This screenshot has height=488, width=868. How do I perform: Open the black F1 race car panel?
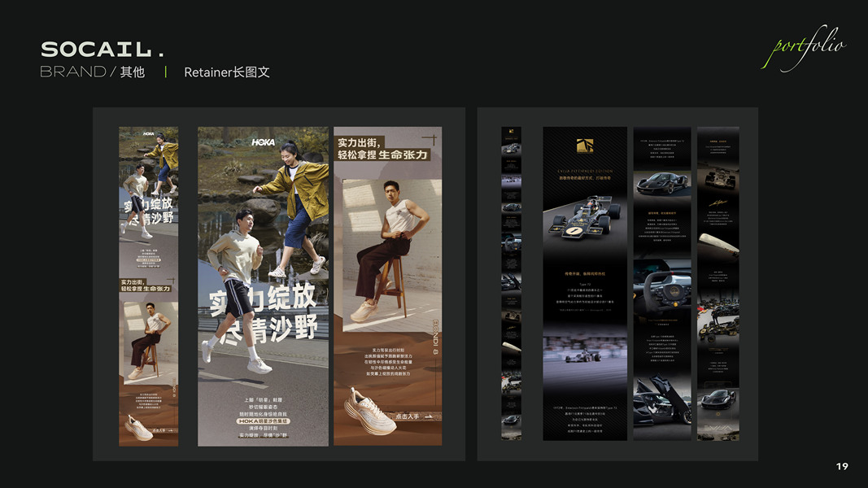pos(585,283)
